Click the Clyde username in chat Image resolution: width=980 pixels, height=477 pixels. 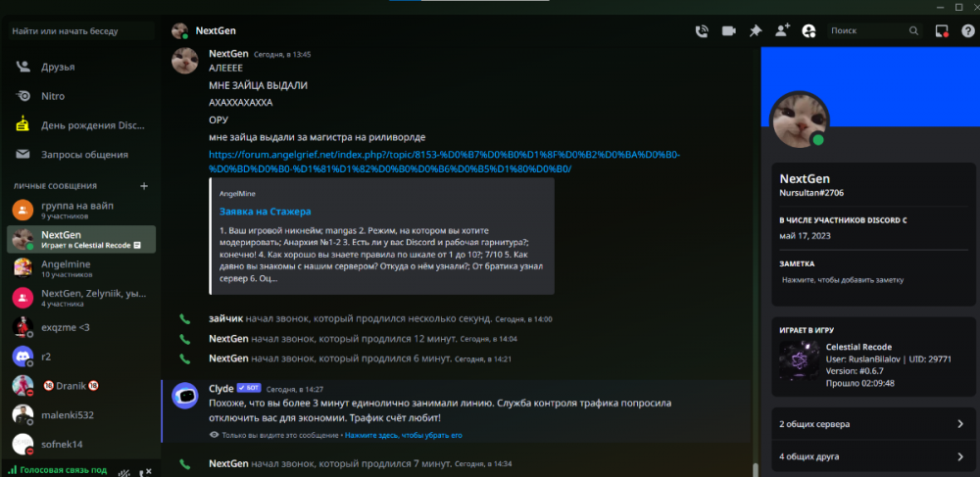click(x=221, y=388)
